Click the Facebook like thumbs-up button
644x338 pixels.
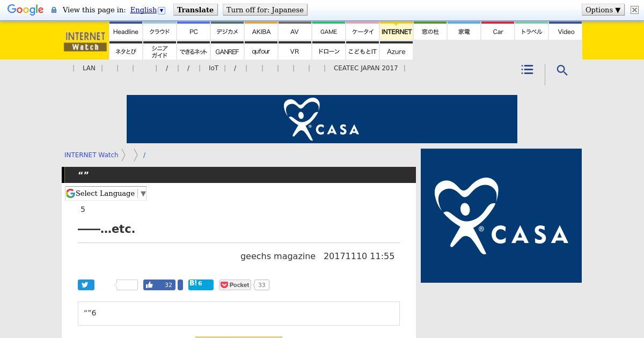click(x=159, y=285)
